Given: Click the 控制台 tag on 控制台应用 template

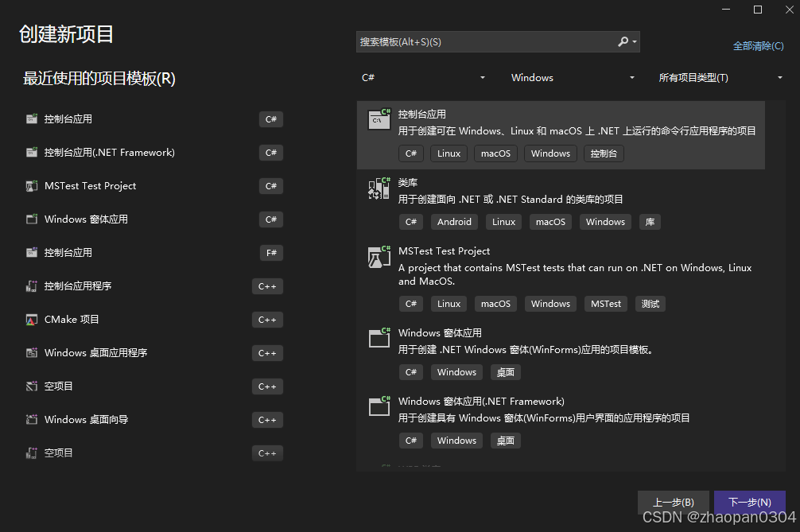Looking at the screenshot, I should (x=604, y=153).
